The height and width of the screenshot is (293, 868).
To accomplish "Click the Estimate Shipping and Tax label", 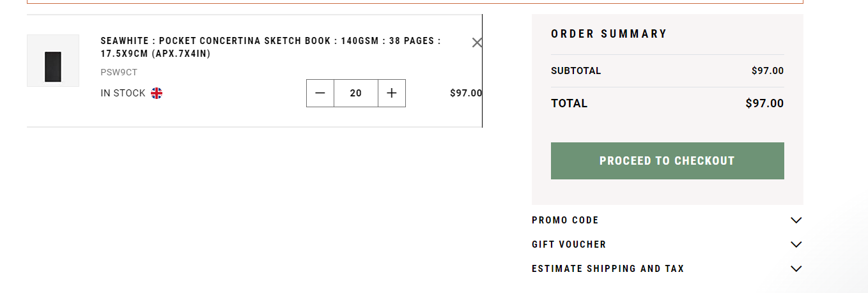I will pyautogui.click(x=608, y=269).
